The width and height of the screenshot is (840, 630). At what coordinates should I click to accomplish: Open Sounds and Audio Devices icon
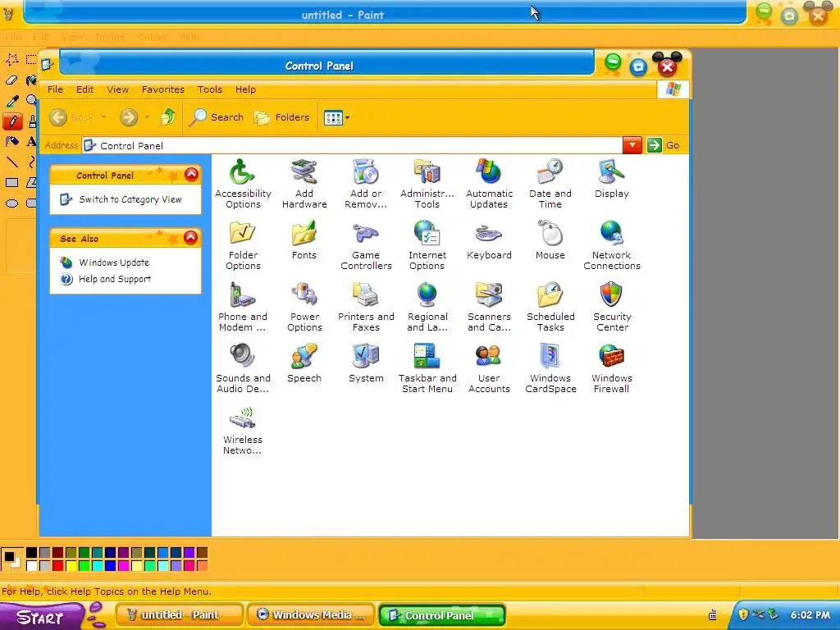(243, 368)
